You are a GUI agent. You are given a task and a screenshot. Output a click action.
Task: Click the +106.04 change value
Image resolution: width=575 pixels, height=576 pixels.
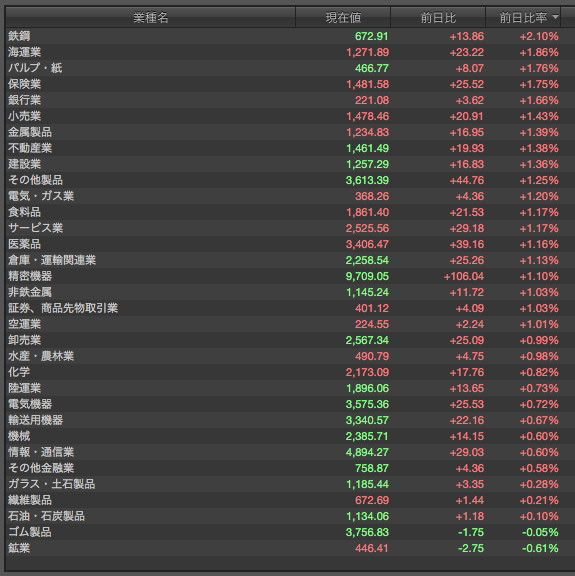[464, 276]
